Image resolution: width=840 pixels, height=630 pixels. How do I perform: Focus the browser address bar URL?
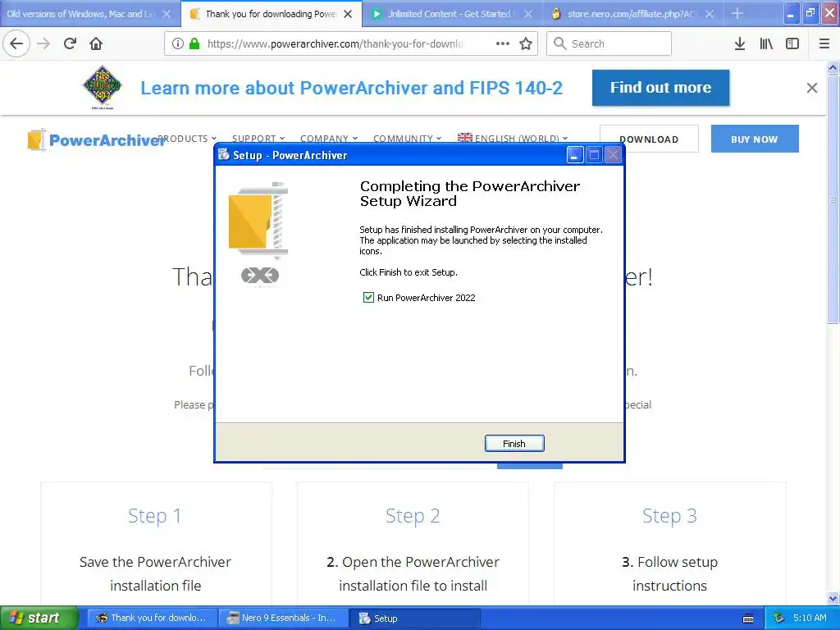click(335, 43)
